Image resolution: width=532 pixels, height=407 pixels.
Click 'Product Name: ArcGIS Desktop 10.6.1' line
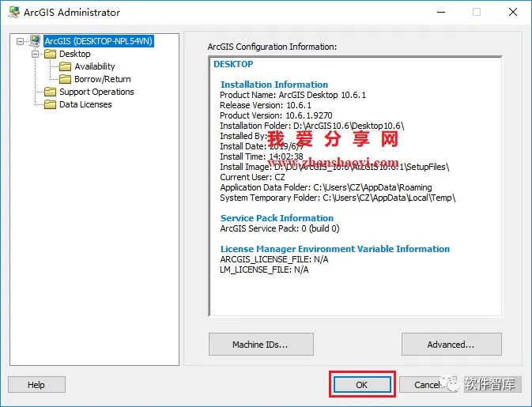292,95
